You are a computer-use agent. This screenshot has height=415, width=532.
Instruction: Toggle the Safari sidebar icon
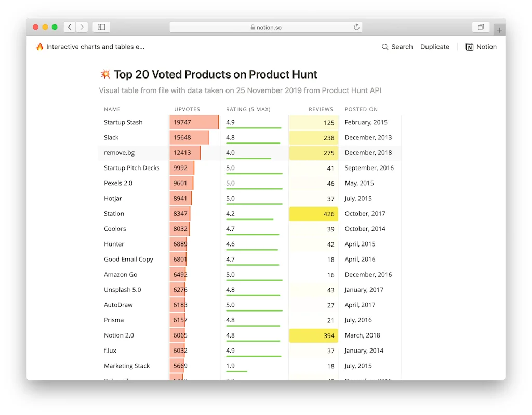pyautogui.click(x=101, y=27)
